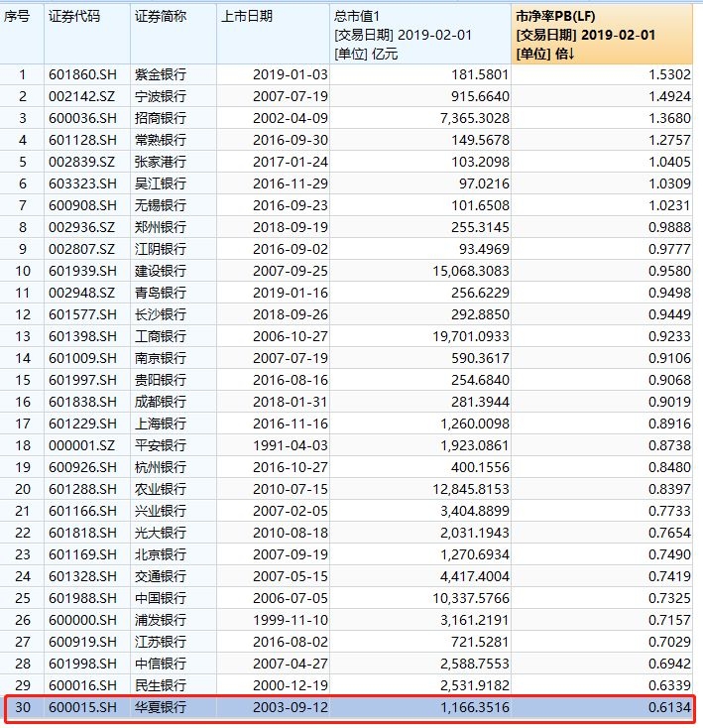This screenshot has height=728, width=703.
Task: Click listing date 1991-04-03
Action: pyautogui.click(x=291, y=445)
